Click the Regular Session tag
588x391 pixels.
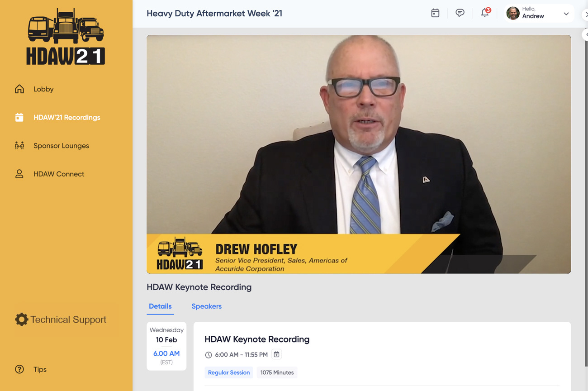coord(229,372)
